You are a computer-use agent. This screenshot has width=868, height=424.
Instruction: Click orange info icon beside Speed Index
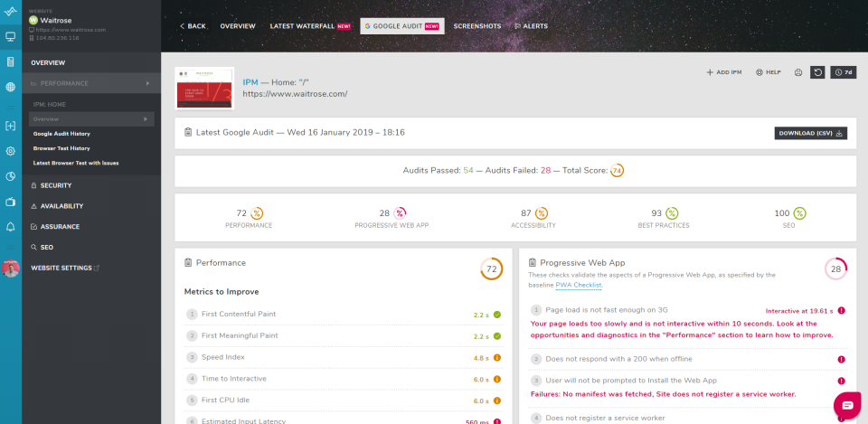497,358
